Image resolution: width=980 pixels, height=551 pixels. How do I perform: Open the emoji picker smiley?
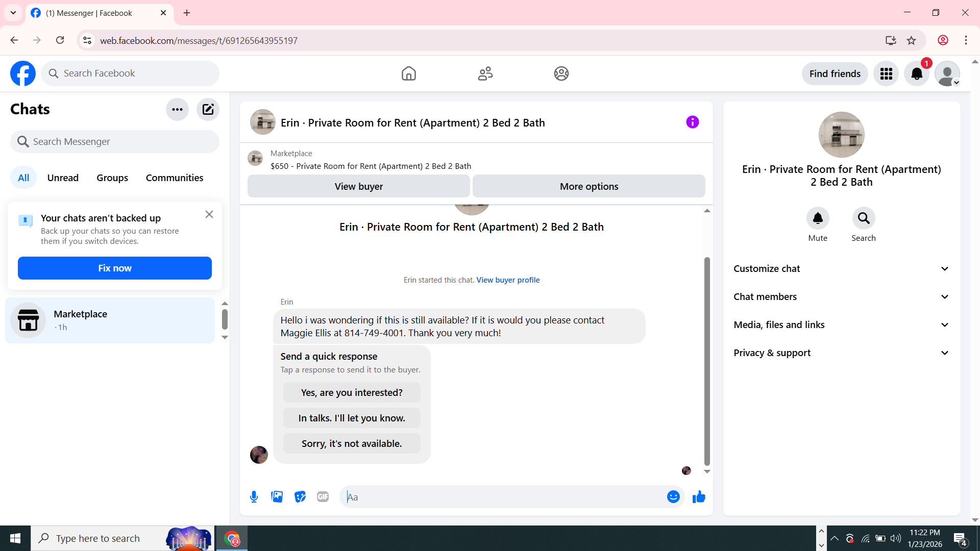pos(673,496)
